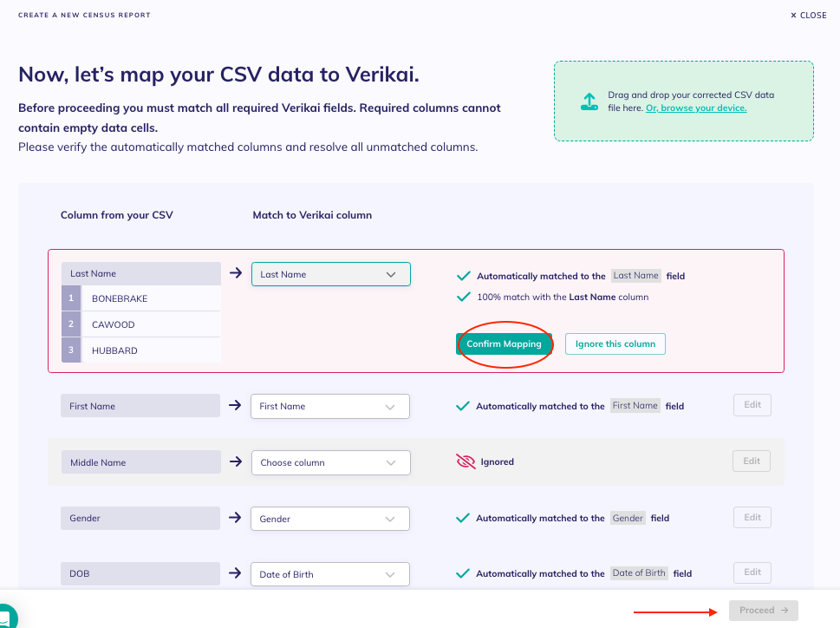The height and width of the screenshot is (628, 840).
Task: Open the First Name Verikai column dropdown
Action: (x=330, y=406)
